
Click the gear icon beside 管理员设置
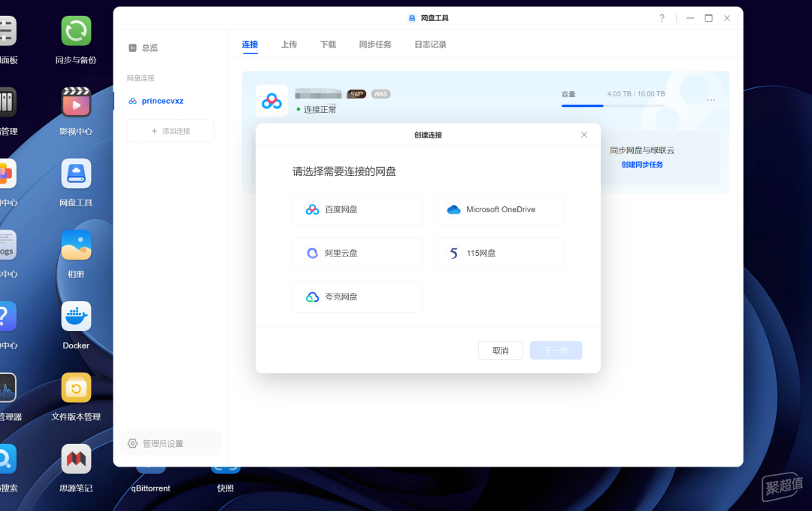click(x=132, y=443)
